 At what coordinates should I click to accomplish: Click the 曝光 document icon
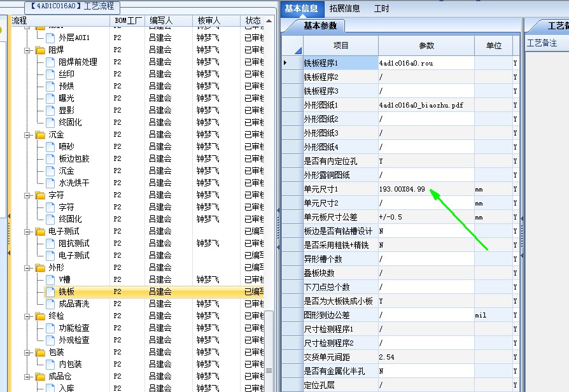point(50,98)
